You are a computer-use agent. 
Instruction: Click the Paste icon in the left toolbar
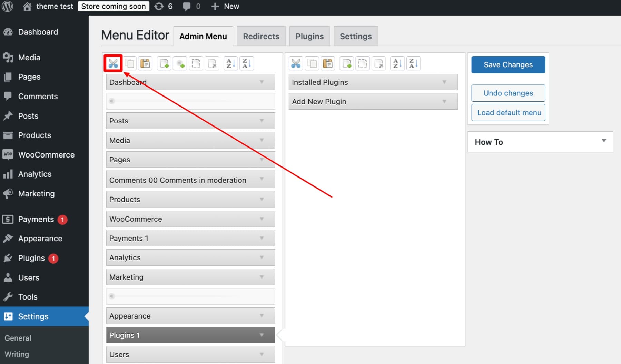[145, 63]
